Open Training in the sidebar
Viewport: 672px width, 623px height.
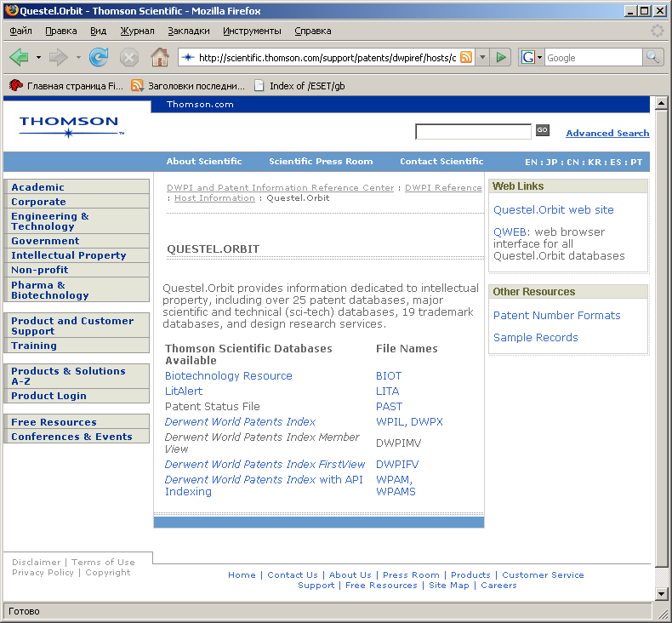click(77, 346)
